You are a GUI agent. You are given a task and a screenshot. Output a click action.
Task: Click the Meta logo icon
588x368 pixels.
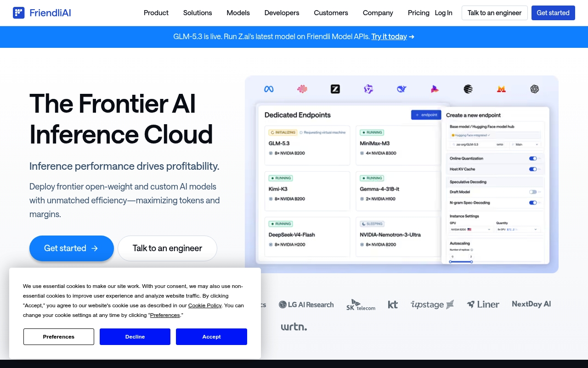point(269,89)
